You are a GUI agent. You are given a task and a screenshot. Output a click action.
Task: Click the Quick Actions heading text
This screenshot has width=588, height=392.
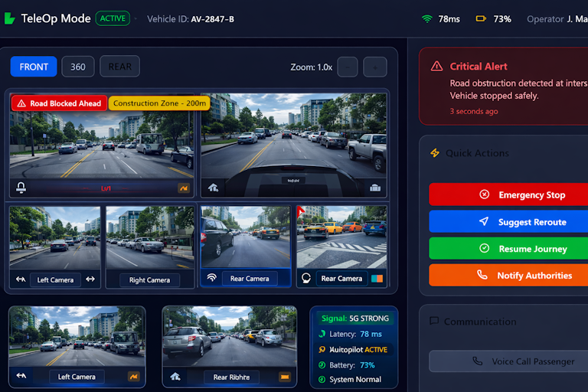[x=477, y=153]
